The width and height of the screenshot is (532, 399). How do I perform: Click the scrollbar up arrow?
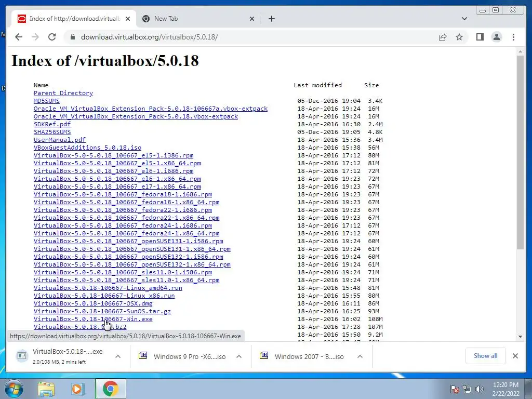point(520,51)
